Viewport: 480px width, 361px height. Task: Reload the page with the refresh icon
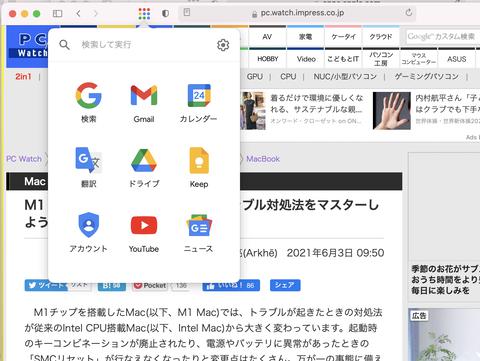pos(409,13)
